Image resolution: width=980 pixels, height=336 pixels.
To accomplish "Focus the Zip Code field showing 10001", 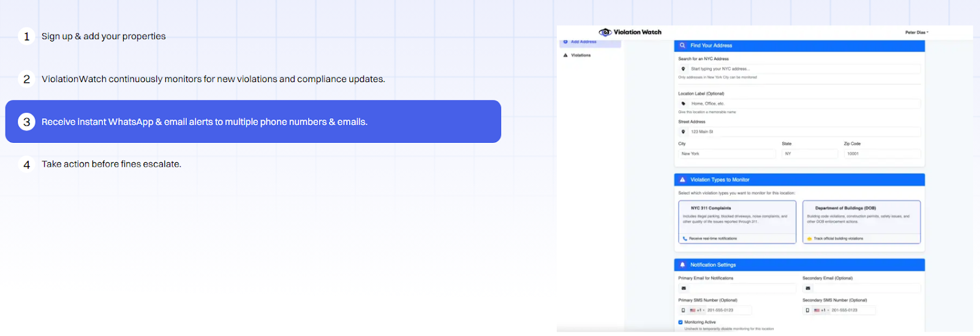I will 882,154.
